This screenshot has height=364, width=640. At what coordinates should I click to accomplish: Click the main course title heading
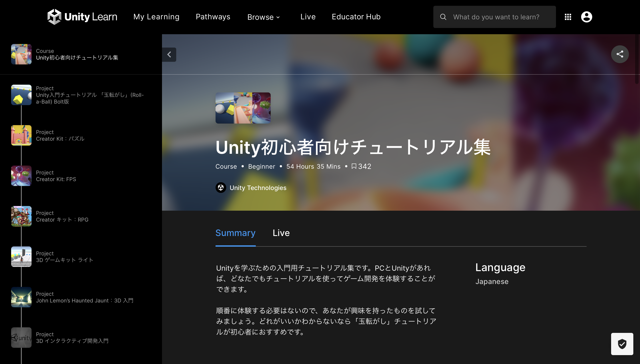click(353, 147)
